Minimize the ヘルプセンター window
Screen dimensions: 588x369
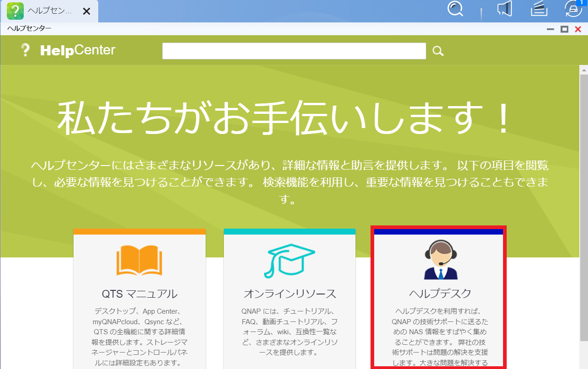coord(551,29)
